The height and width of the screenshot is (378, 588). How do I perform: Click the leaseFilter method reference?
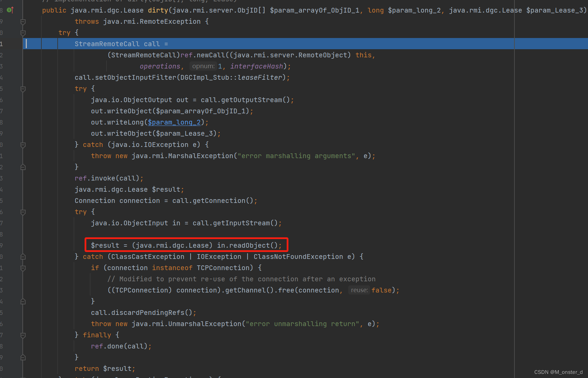(x=260, y=77)
